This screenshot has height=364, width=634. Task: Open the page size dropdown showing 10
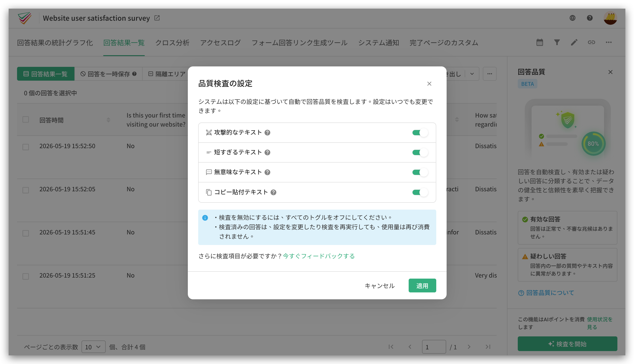pos(93,347)
